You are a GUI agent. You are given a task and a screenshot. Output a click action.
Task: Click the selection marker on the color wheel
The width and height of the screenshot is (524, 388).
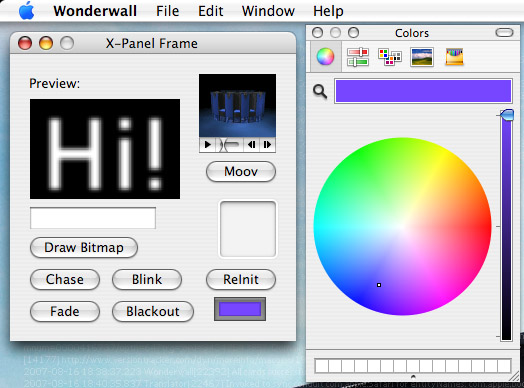pyautogui.click(x=379, y=285)
